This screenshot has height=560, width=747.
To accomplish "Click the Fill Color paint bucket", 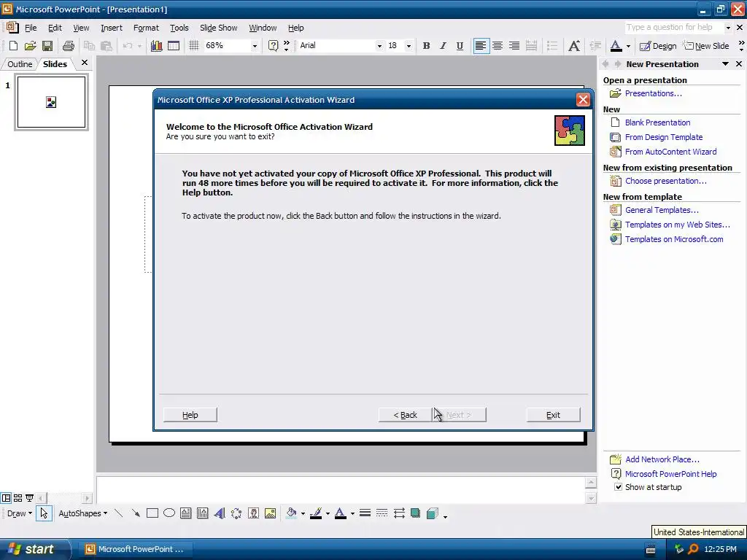I will (x=291, y=513).
